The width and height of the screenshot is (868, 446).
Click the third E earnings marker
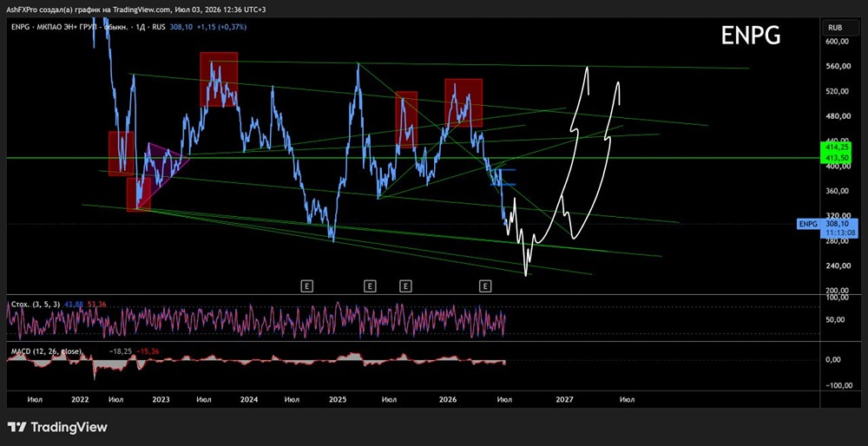[405, 286]
